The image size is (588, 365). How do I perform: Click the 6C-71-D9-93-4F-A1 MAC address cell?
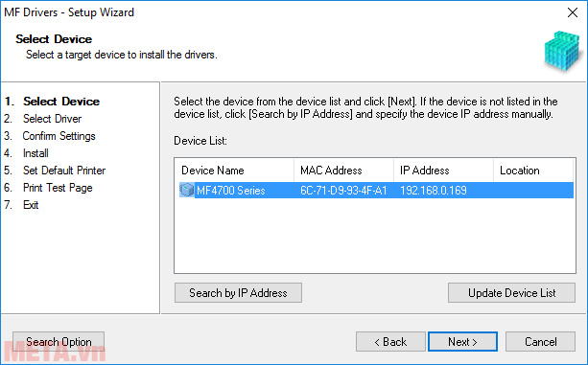pos(343,191)
